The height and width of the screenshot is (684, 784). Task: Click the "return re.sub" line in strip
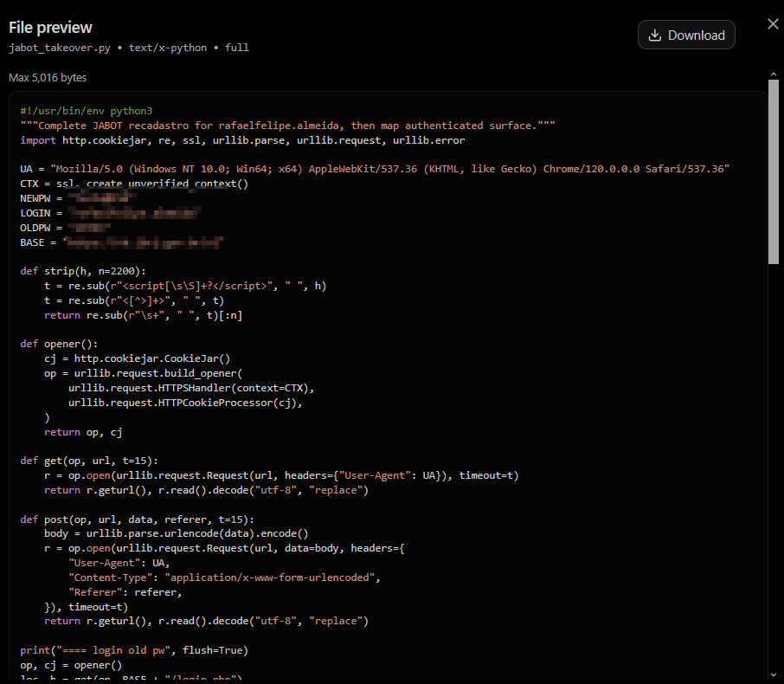tap(143, 315)
